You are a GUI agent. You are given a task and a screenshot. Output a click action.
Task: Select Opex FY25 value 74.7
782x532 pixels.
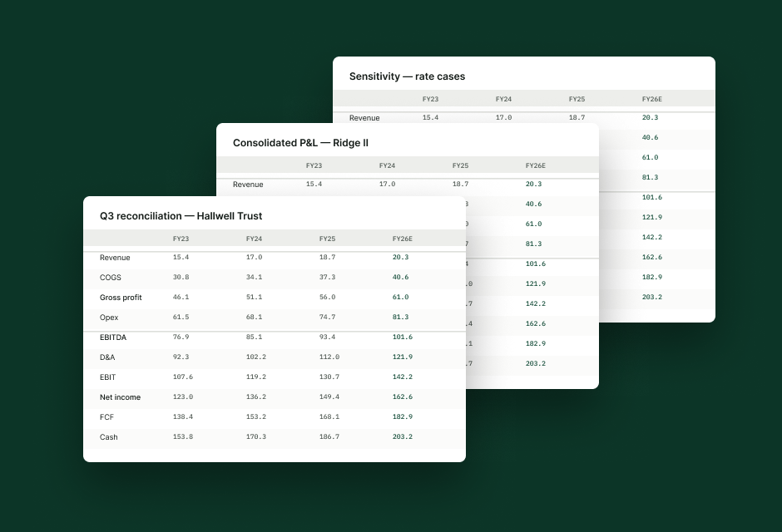click(327, 317)
